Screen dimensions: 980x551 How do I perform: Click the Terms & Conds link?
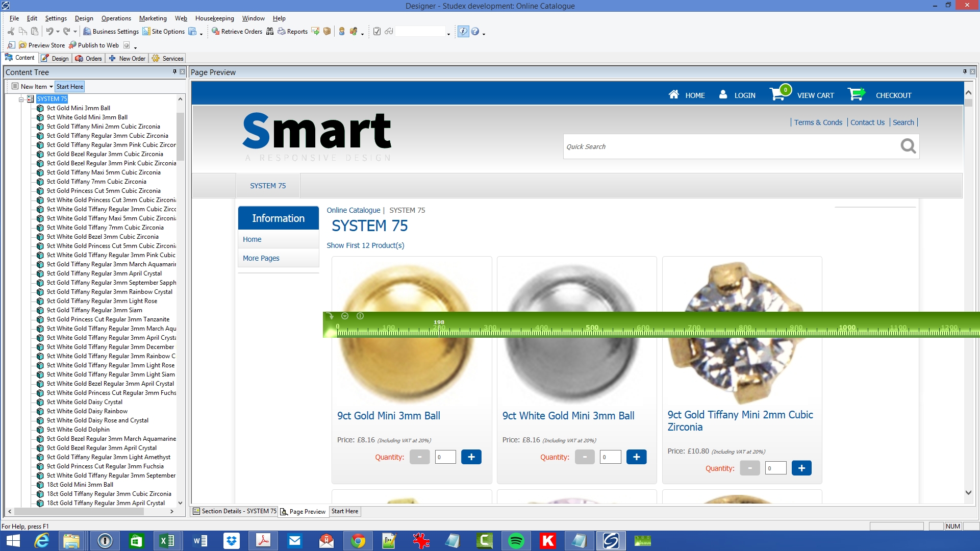[818, 122]
